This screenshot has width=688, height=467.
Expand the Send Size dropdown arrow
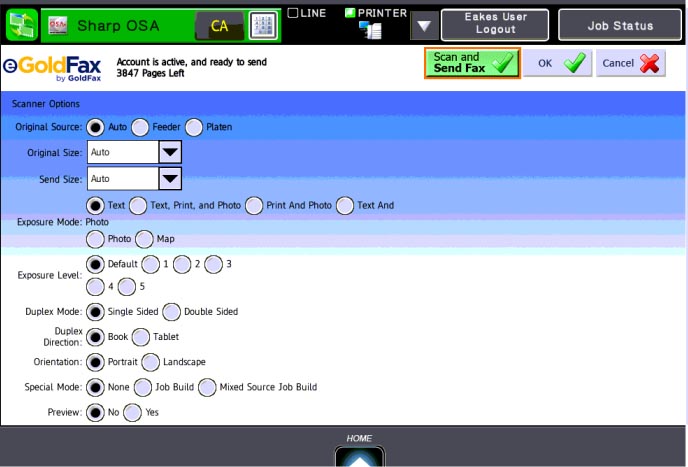click(x=170, y=179)
